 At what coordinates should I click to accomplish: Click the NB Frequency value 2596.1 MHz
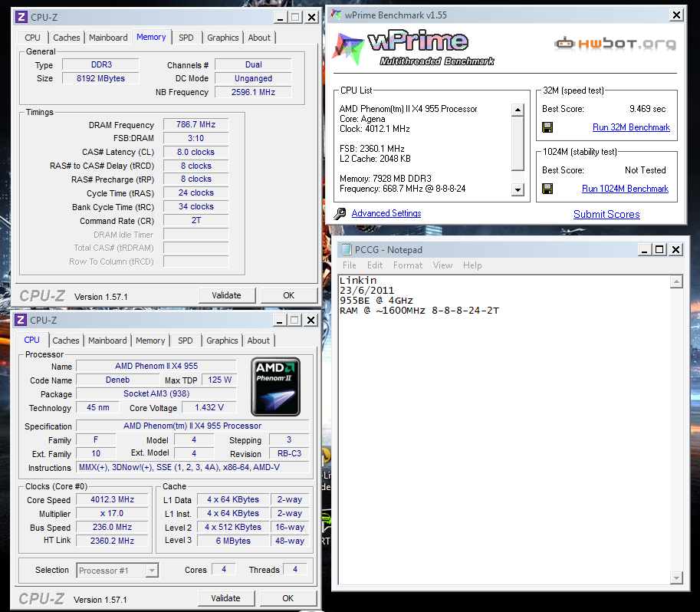tap(253, 92)
